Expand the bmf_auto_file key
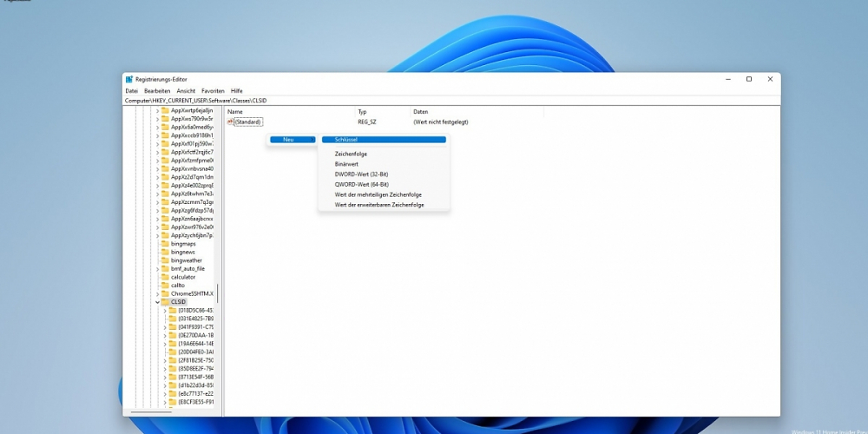The height and width of the screenshot is (434, 868). pyautogui.click(x=157, y=268)
